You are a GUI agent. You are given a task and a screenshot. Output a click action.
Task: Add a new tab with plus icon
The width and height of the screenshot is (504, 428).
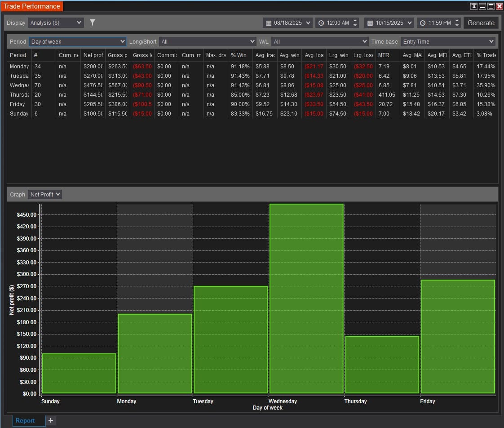[x=51, y=420]
